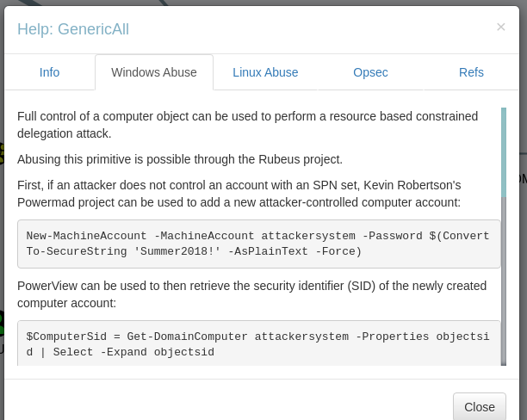Image resolution: width=527 pixels, height=420 pixels.
Task: Click the scrollbar track below the thumb
Action: tap(504, 284)
